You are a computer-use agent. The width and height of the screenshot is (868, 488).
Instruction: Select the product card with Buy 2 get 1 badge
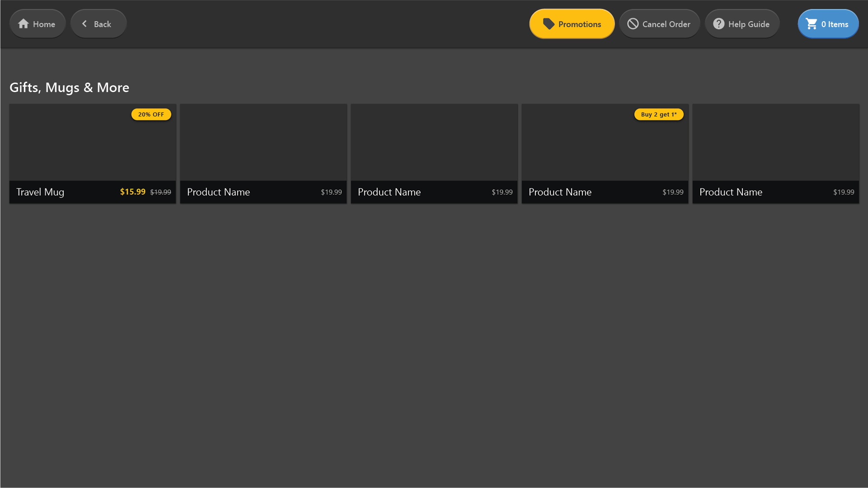click(605, 154)
